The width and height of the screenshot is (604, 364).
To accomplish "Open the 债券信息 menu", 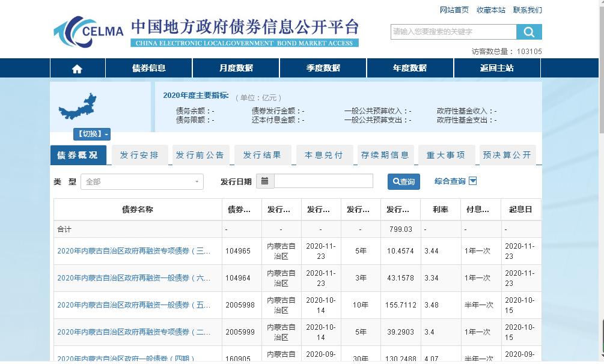I will click(148, 68).
